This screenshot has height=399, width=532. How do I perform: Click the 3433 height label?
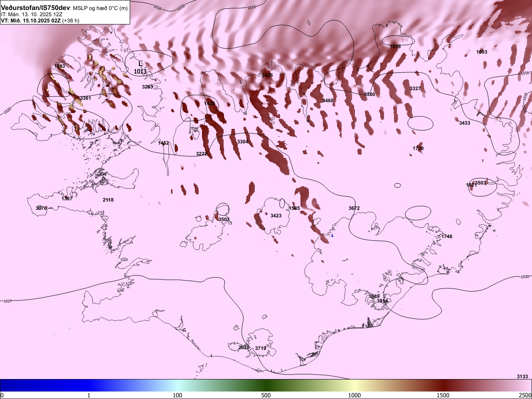(465, 123)
